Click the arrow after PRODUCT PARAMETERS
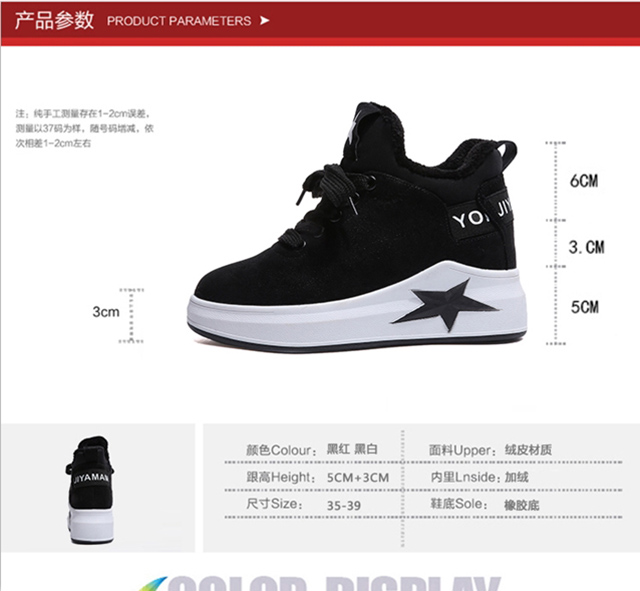The width and height of the screenshot is (640, 591). (265, 20)
